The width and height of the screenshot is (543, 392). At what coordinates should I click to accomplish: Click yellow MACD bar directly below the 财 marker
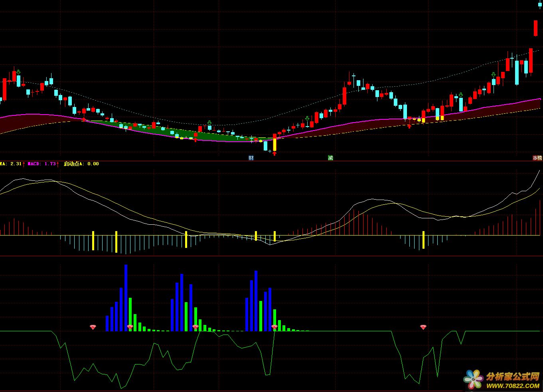click(256, 236)
